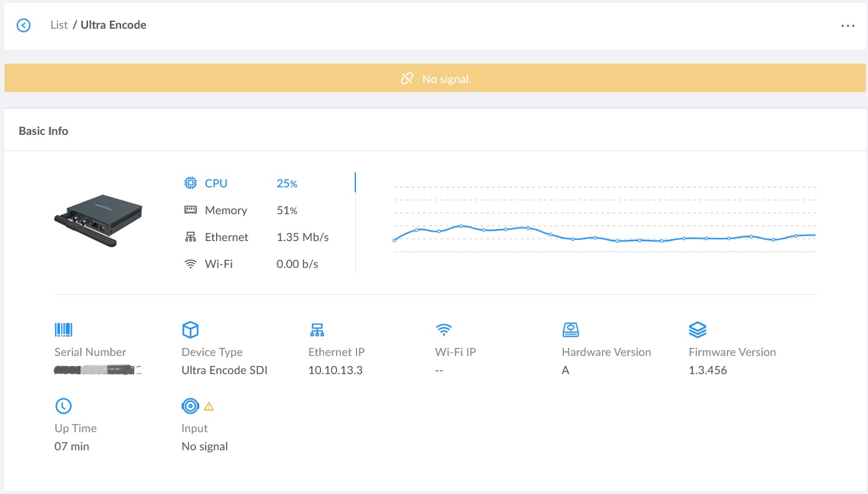Click the No signal warning banner
The height and width of the screenshot is (494, 868).
[x=435, y=79]
